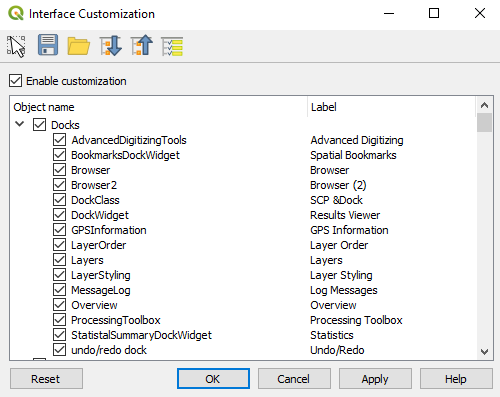Uncheck the MessageLog checkbox
500x397 pixels.
(59, 290)
